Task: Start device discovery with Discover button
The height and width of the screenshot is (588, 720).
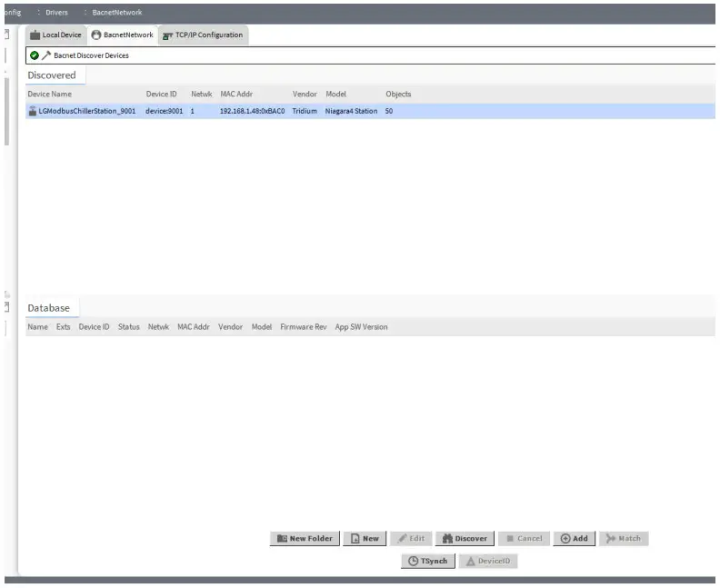Action: [x=465, y=538]
